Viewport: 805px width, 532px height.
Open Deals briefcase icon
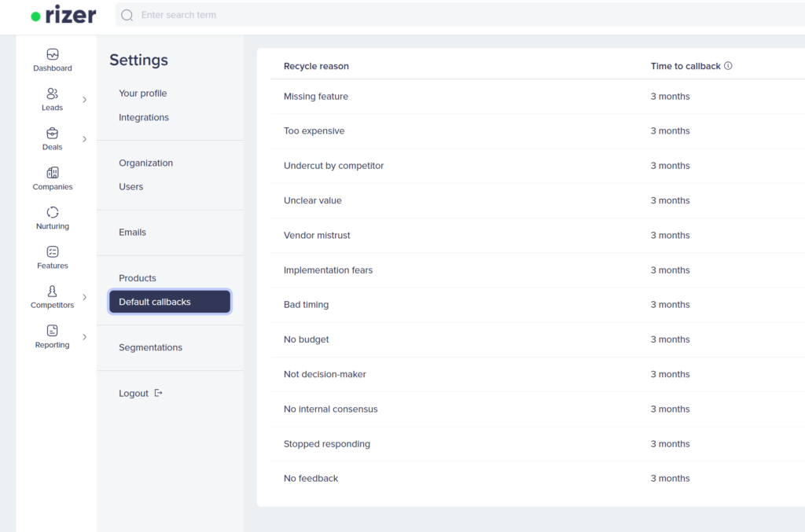tap(53, 134)
